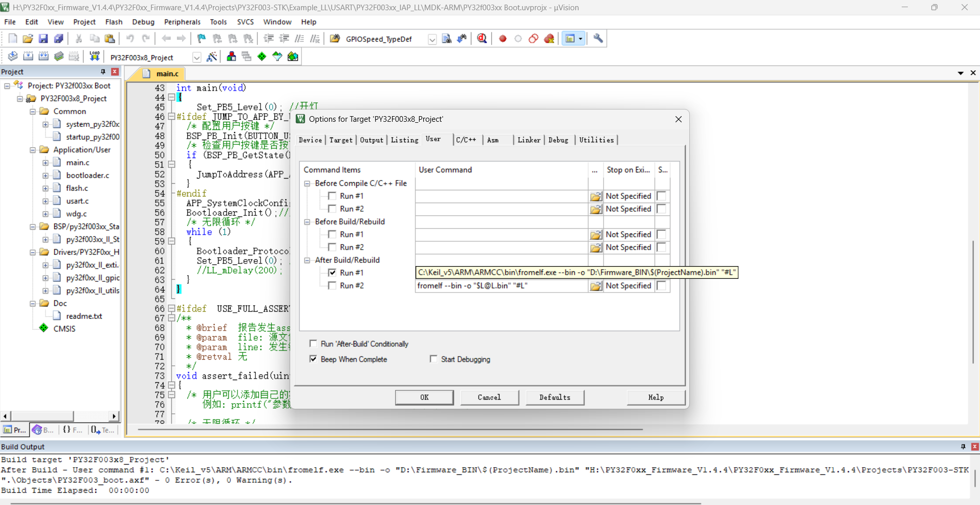Browse file for After Build Run #2
This screenshot has height=505, width=980.
point(596,286)
